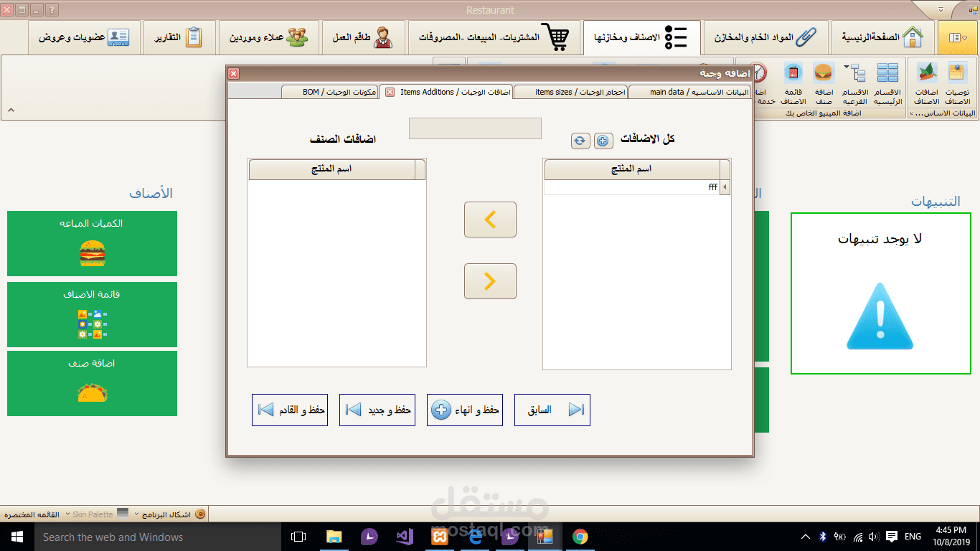The image size is (980, 551).
Task: Collapse the ribbon with the up chevron
Action: tap(11, 110)
